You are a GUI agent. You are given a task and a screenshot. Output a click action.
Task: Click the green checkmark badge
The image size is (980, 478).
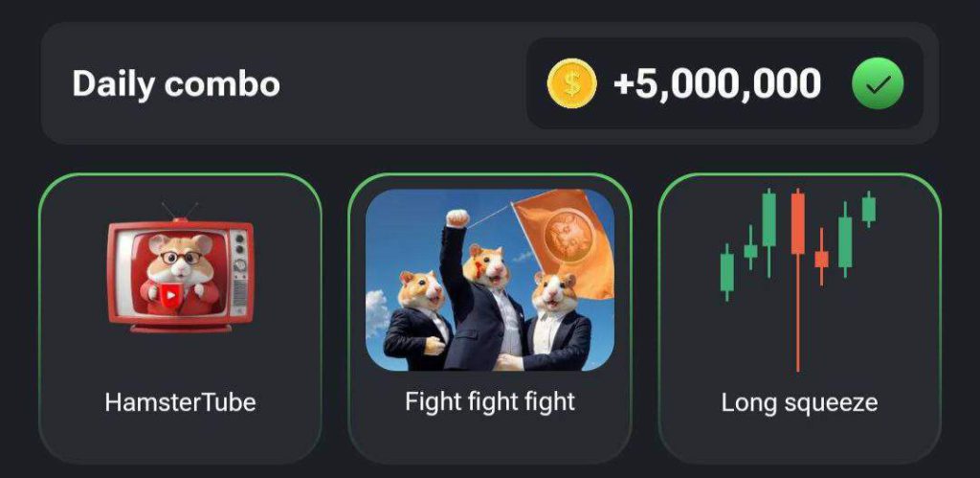point(878,83)
